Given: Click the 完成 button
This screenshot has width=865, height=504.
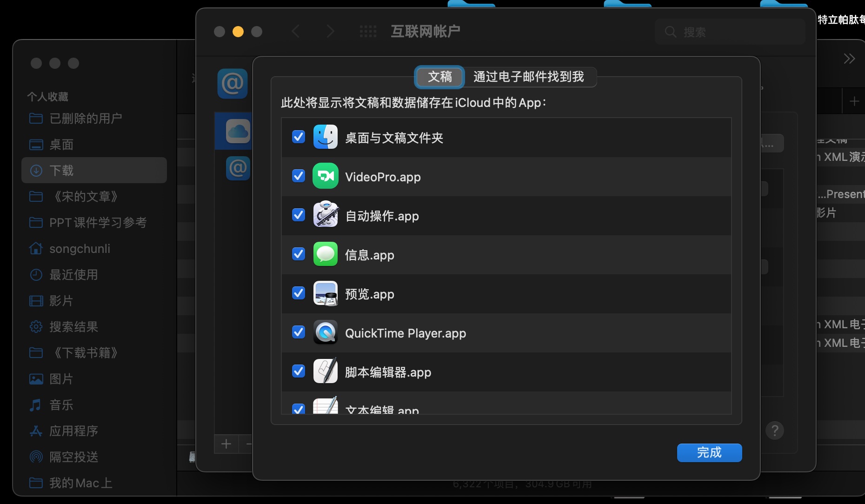Looking at the screenshot, I should pos(709,452).
